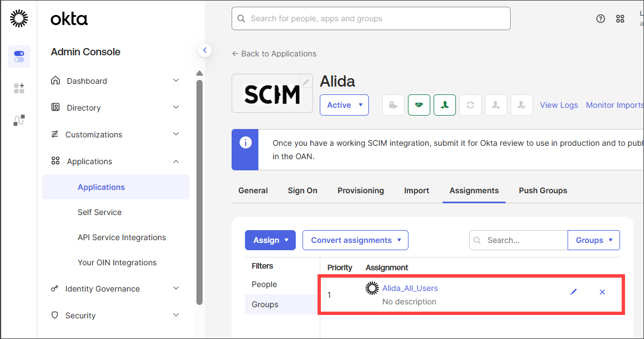Click the 'Admin Console' heading
The image size is (644, 339).
pyautogui.click(x=85, y=52)
